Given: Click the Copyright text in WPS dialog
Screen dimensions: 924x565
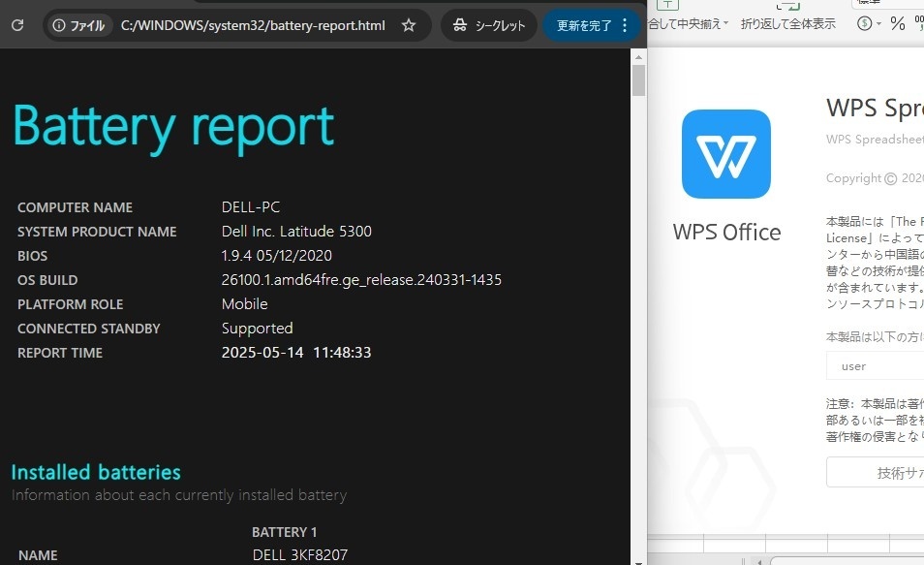Looking at the screenshot, I should point(876,178).
